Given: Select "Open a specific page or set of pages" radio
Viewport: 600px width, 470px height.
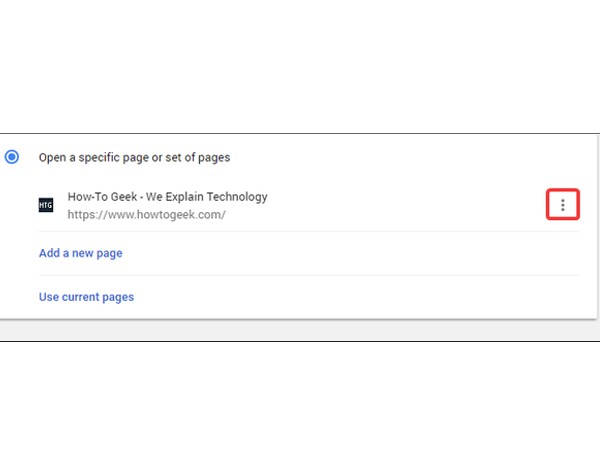Looking at the screenshot, I should 12,157.
